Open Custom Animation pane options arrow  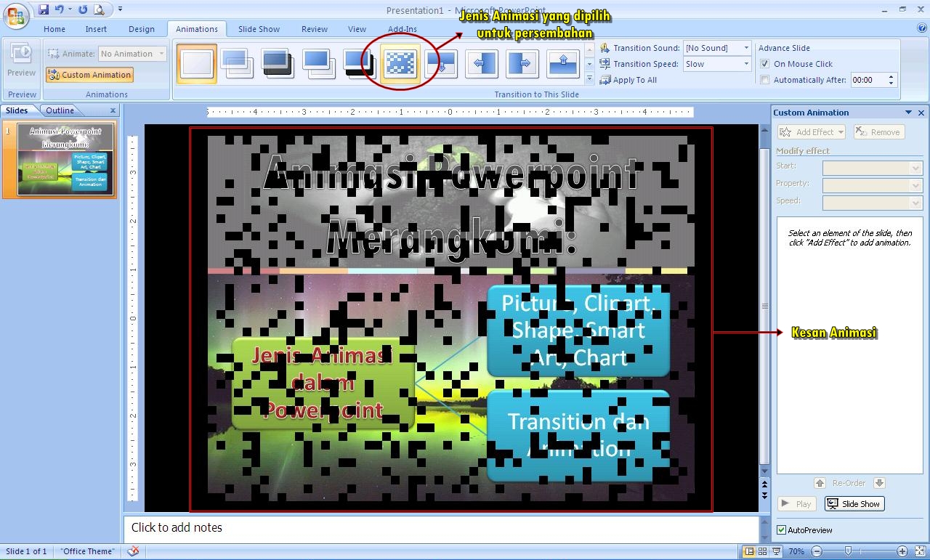coord(908,113)
